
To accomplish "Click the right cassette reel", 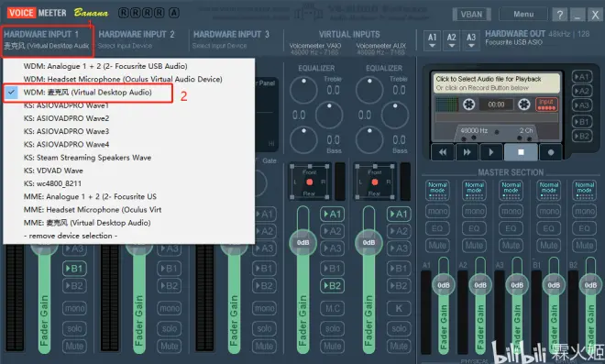I will [x=523, y=105].
